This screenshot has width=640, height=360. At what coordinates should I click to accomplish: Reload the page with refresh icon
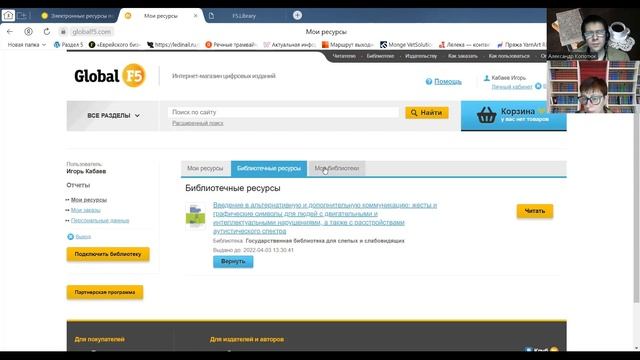coord(47,31)
